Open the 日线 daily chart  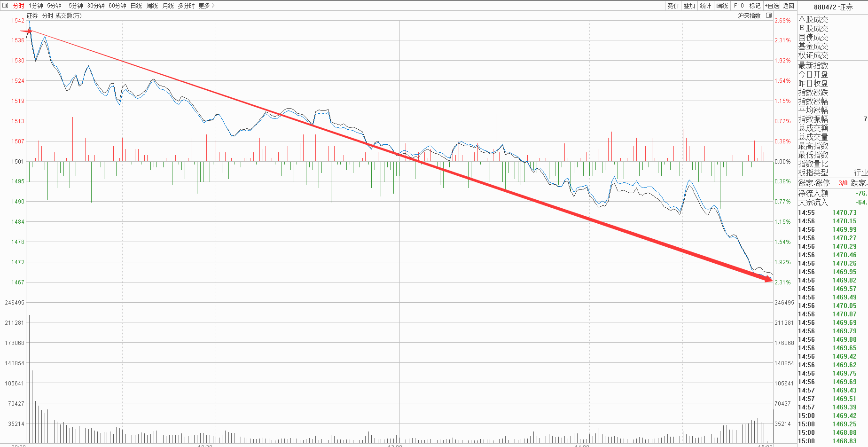[x=136, y=6]
